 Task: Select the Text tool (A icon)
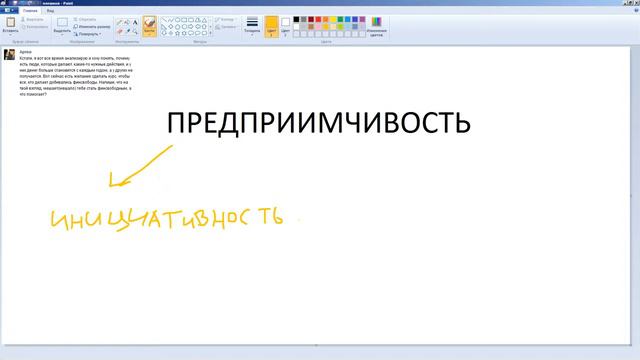(135, 22)
